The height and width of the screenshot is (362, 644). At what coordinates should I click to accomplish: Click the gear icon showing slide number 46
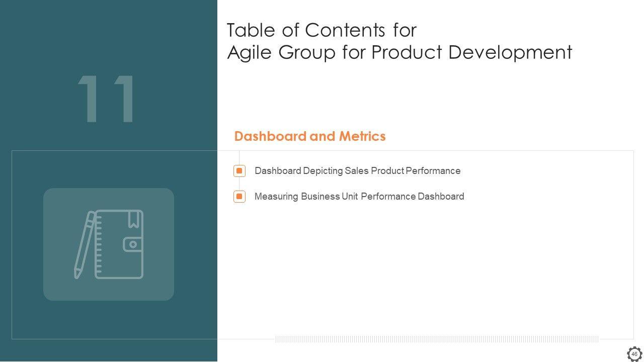pyautogui.click(x=634, y=354)
